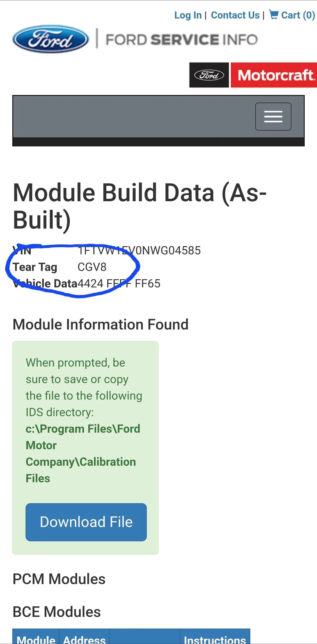This screenshot has width=317, height=644.
Task: Click the Vehicle Data hex value
Action: click(119, 284)
